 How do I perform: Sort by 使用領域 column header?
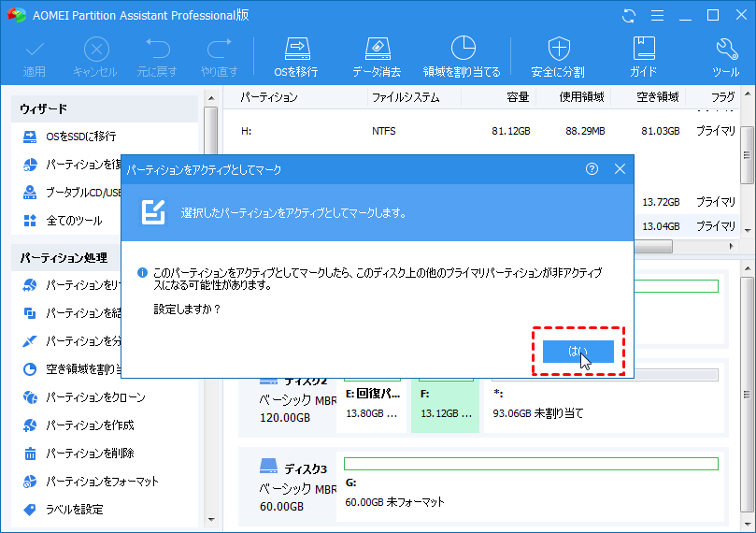tap(581, 97)
